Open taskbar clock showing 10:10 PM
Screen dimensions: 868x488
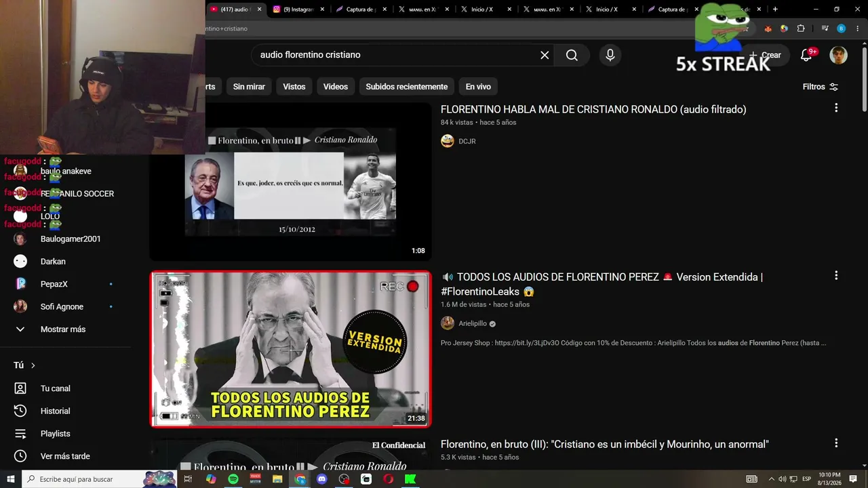[x=831, y=479]
